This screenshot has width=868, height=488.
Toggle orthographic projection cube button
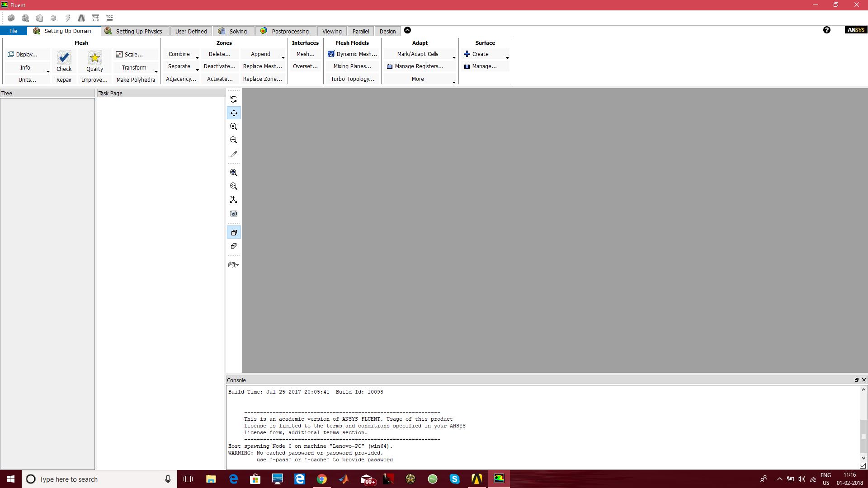tap(234, 246)
